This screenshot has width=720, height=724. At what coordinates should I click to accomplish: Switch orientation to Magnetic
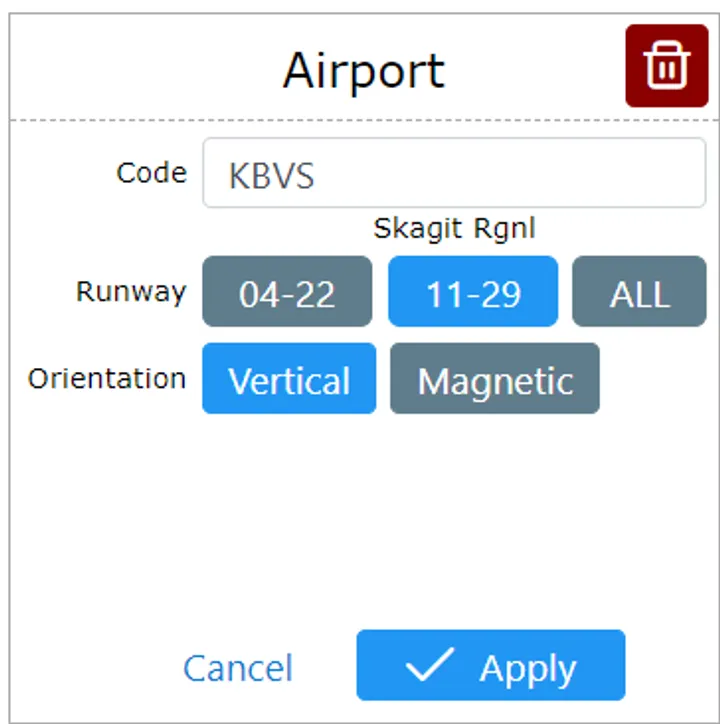pos(495,379)
